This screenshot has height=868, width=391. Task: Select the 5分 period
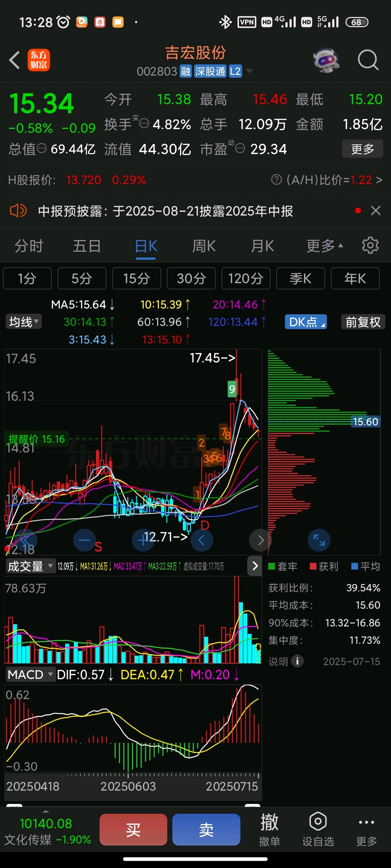82,278
